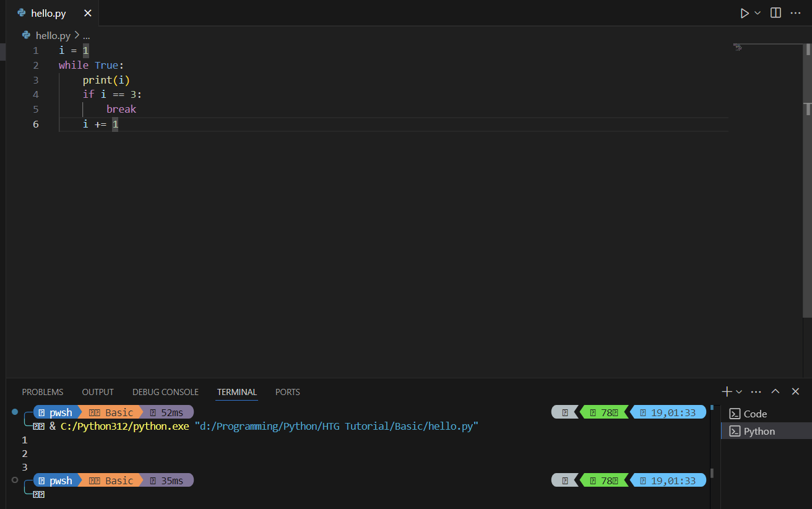Switch to the PROBLEMS panel tab
The width and height of the screenshot is (812, 509).
43,392
